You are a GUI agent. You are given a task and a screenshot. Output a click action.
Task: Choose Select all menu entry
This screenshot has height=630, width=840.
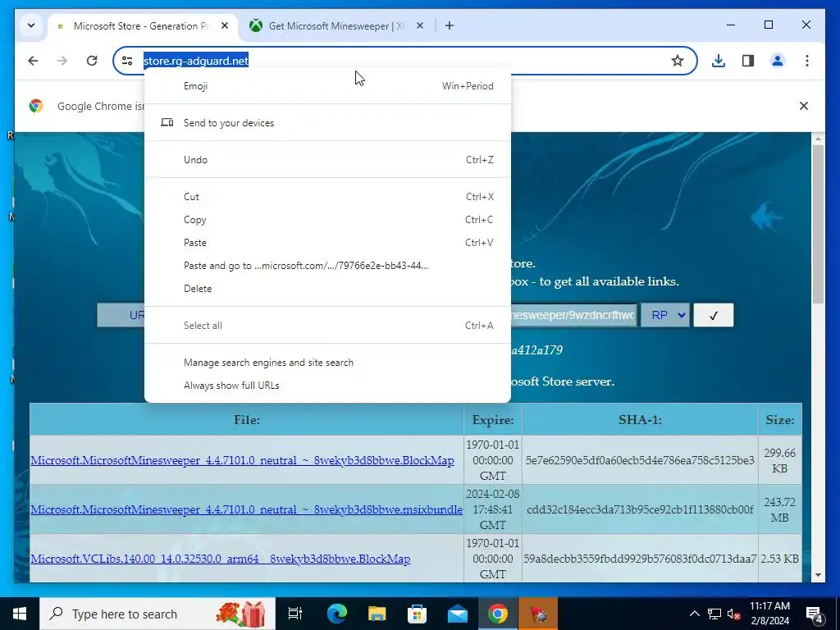327,326
